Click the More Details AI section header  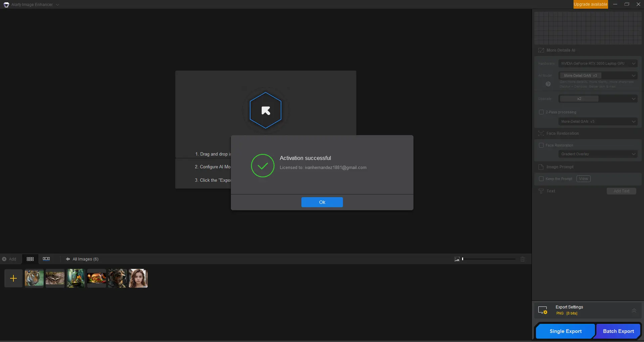(x=560, y=50)
